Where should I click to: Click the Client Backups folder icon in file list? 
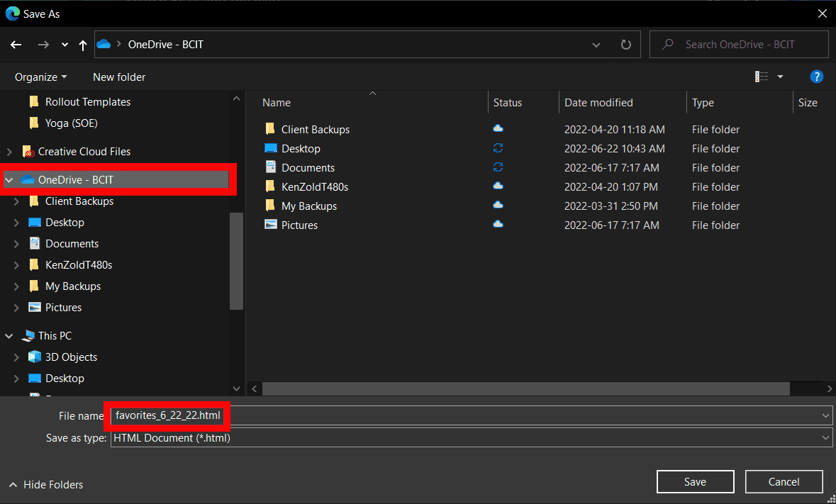[x=270, y=129]
